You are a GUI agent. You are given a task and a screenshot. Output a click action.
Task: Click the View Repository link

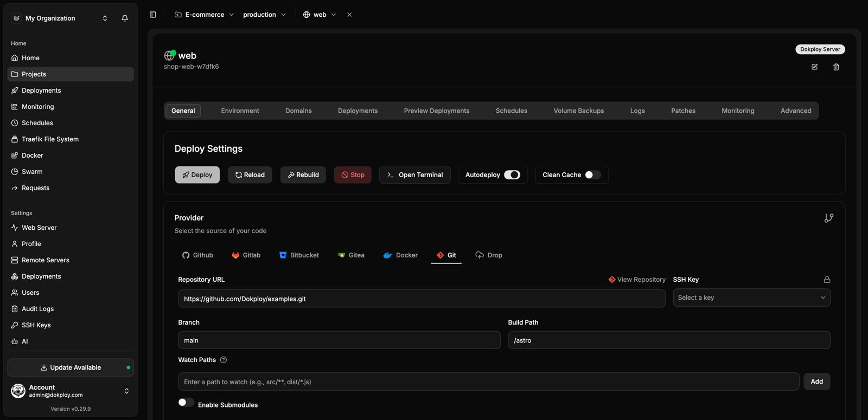[x=637, y=280]
